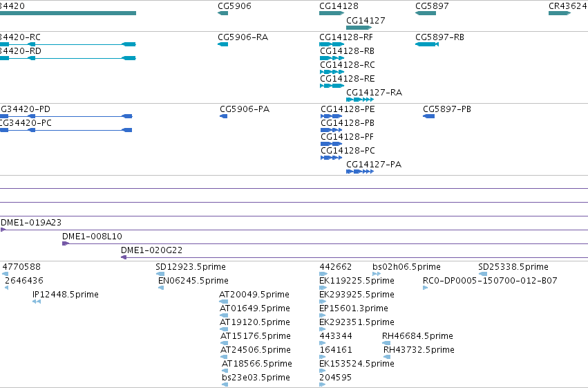Screen dimensions: 588x388
Task: Click the CG5897 gene feature
Action: pyautogui.click(x=426, y=13)
